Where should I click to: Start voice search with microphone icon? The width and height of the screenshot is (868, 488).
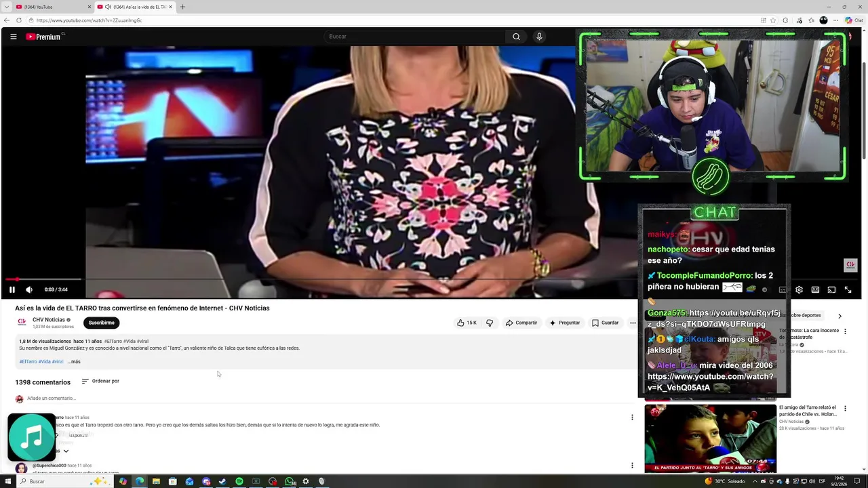[539, 37]
